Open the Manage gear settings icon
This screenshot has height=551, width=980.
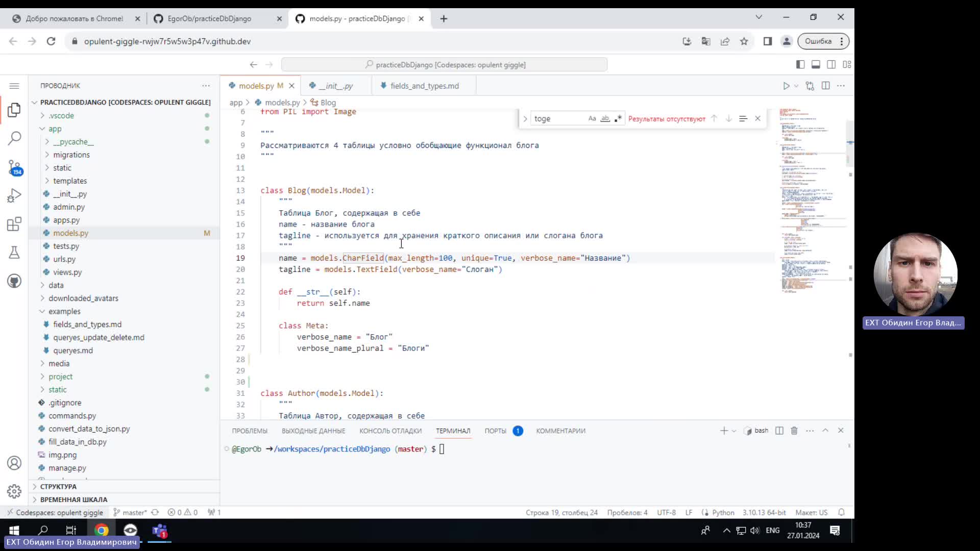click(x=14, y=491)
